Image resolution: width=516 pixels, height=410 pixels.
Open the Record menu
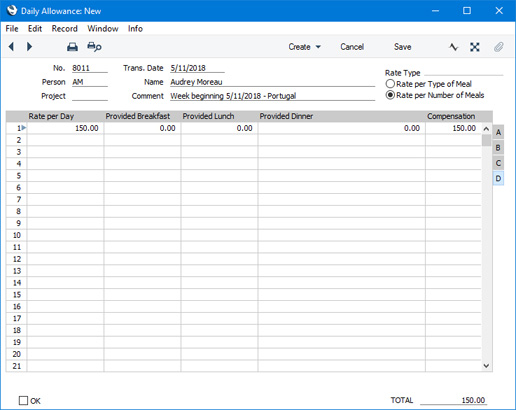(x=65, y=29)
